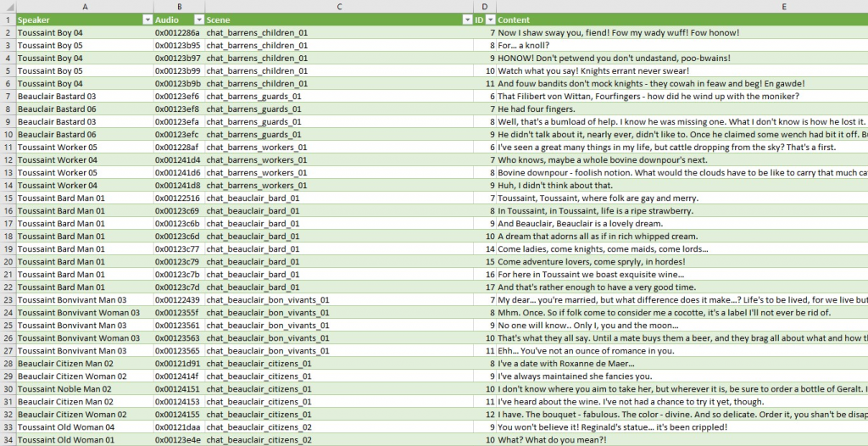Click the Scene header cell

[339, 20]
